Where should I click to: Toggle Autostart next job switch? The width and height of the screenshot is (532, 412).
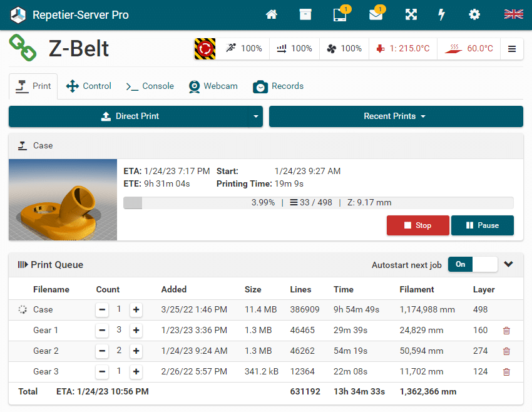click(473, 264)
